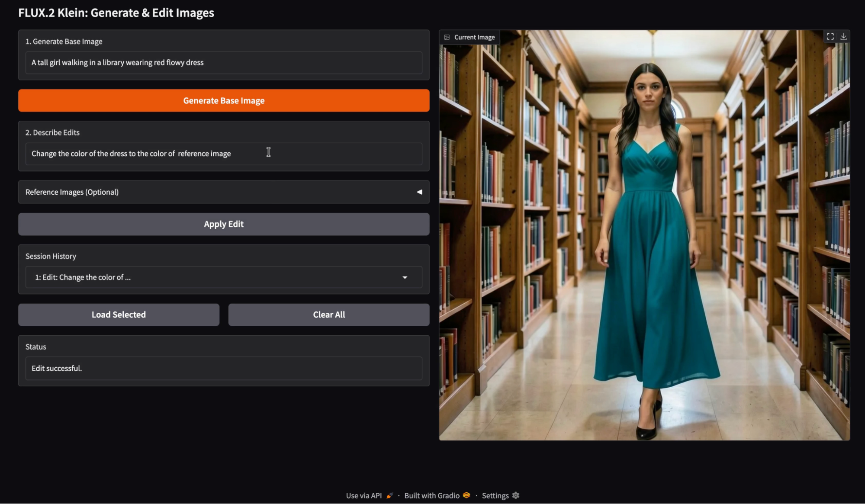
Task: Click into the Describe Edits text field
Action: tap(224, 154)
